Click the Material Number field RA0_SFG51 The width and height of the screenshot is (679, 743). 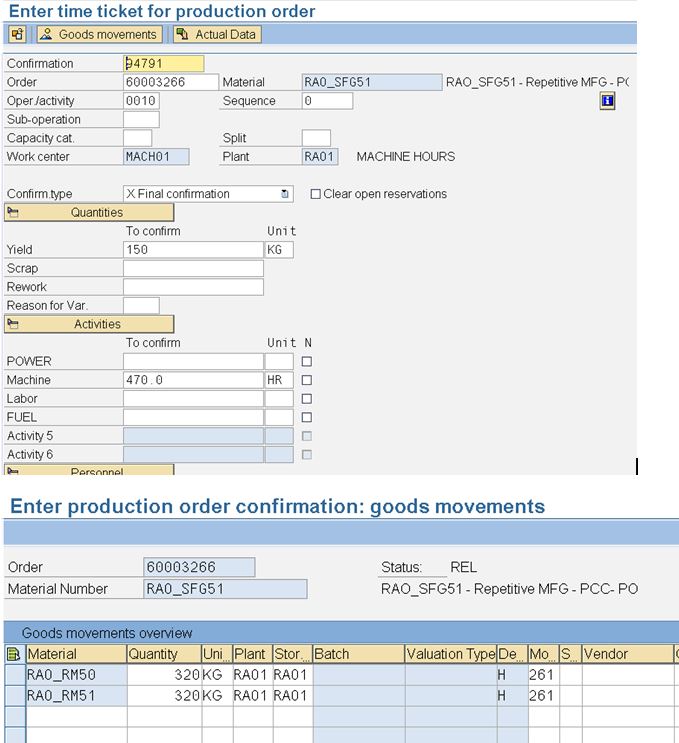pos(225,589)
